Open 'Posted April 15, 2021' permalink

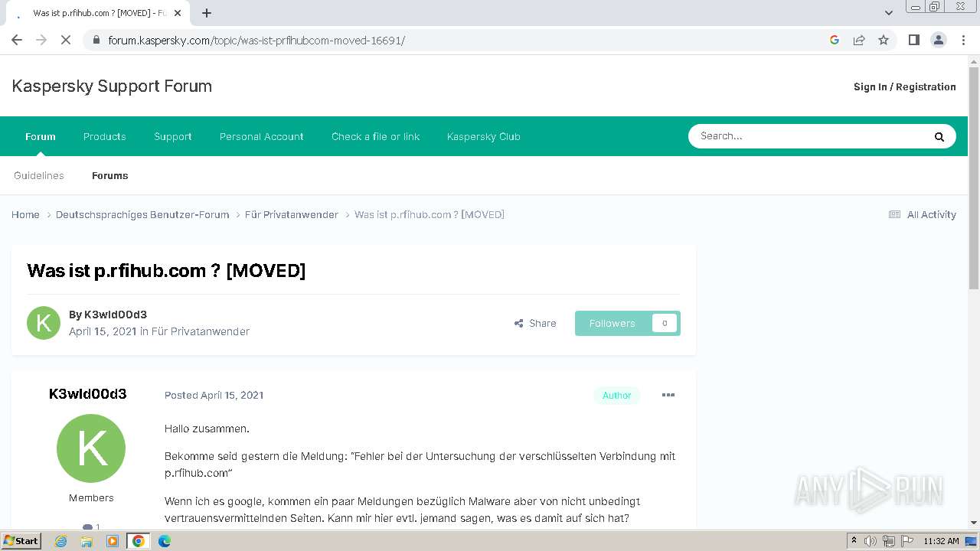click(214, 395)
